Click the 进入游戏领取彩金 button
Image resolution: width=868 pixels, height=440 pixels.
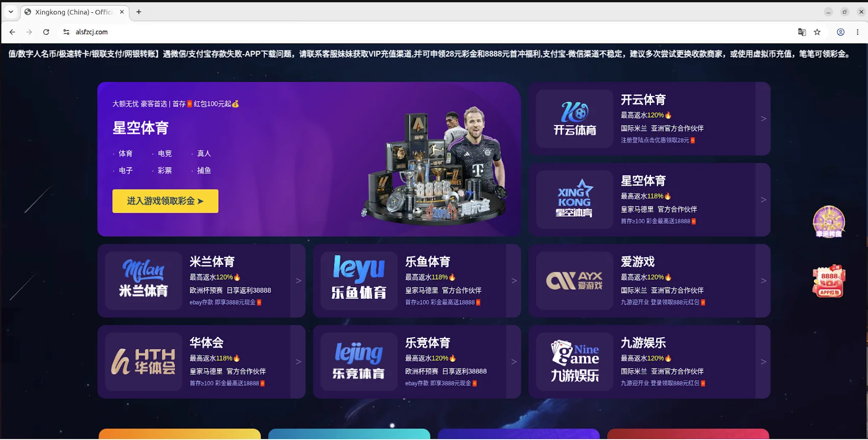click(x=165, y=201)
